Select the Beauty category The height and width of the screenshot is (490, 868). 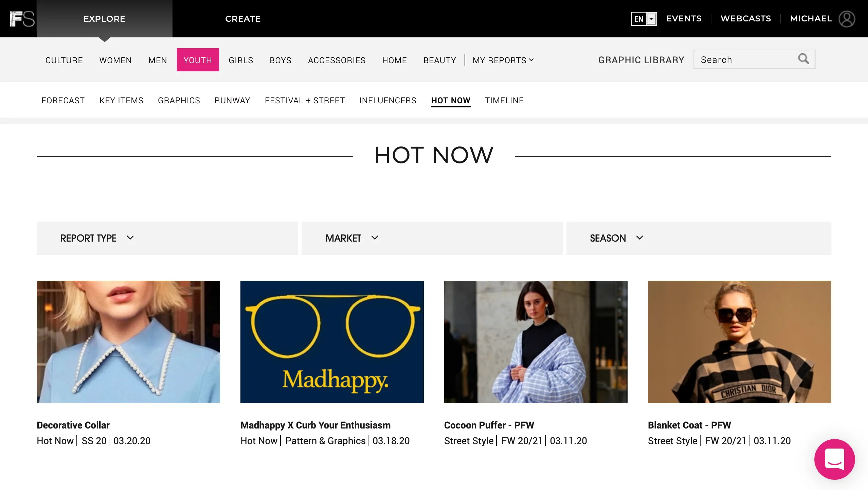pos(440,60)
